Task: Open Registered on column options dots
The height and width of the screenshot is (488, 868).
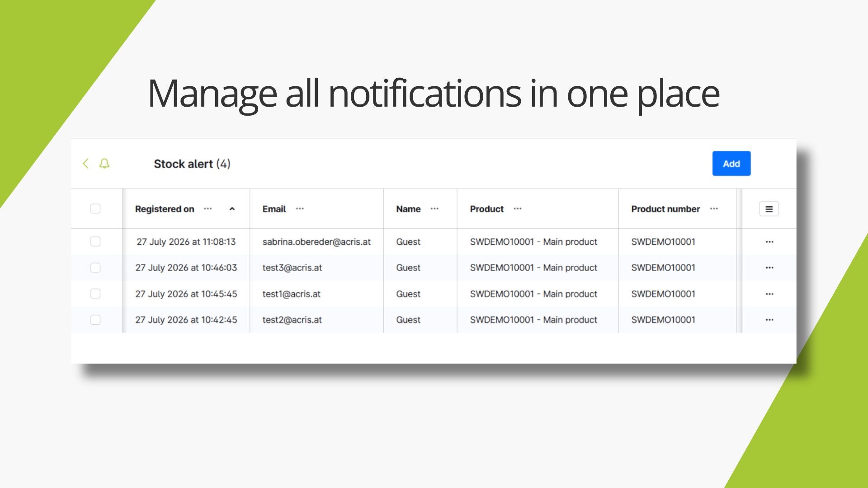Action: click(208, 209)
